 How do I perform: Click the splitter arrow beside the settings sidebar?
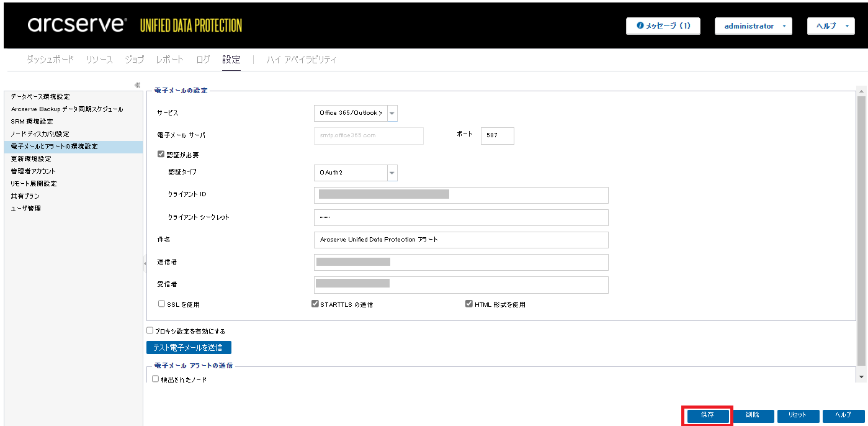(145, 263)
